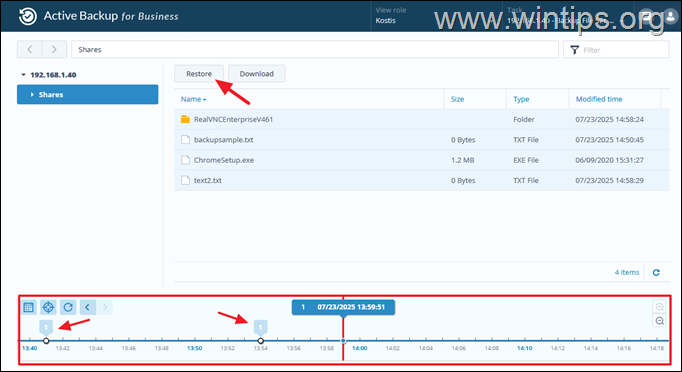Click the Shares path field

coord(315,50)
